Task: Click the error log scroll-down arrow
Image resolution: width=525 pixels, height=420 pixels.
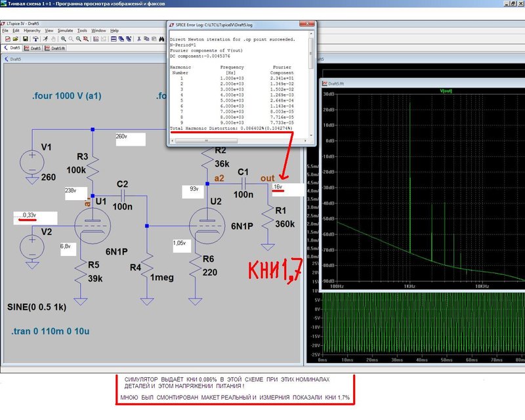Action: tap(311, 135)
